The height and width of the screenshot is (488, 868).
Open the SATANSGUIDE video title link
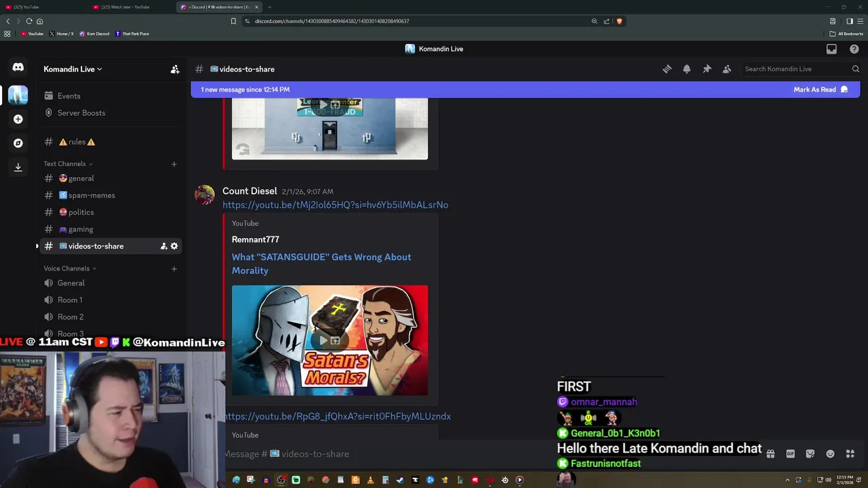(x=321, y=264)
